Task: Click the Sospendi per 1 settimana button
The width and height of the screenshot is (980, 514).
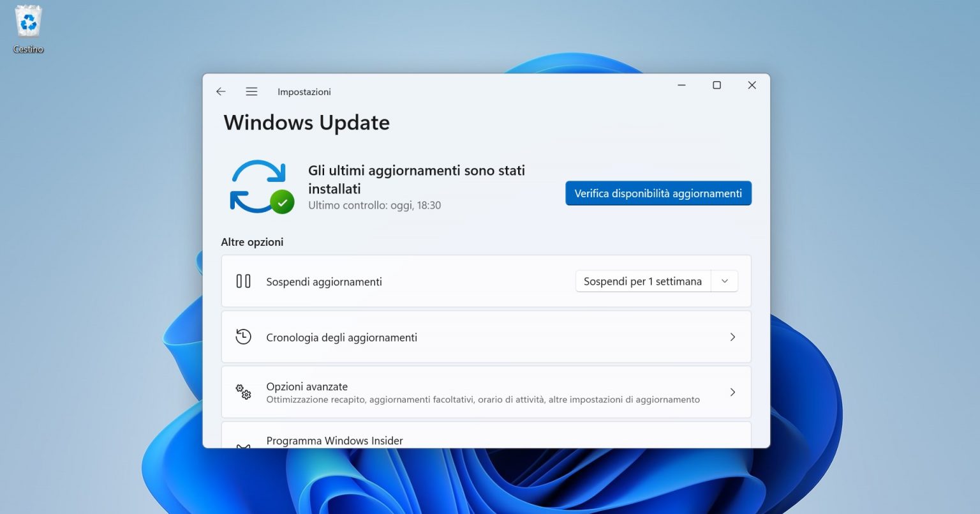Action: point(642,281)
